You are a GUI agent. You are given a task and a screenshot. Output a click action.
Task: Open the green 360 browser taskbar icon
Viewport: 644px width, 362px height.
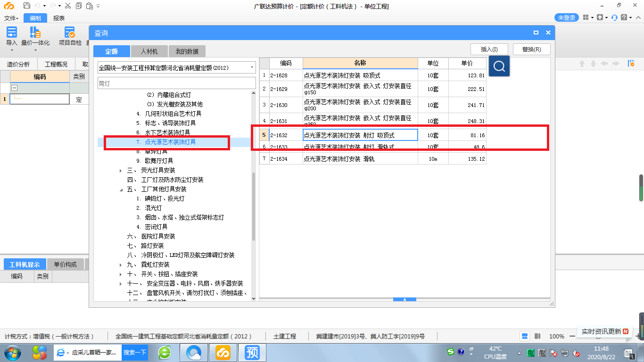tap(165, 353)
